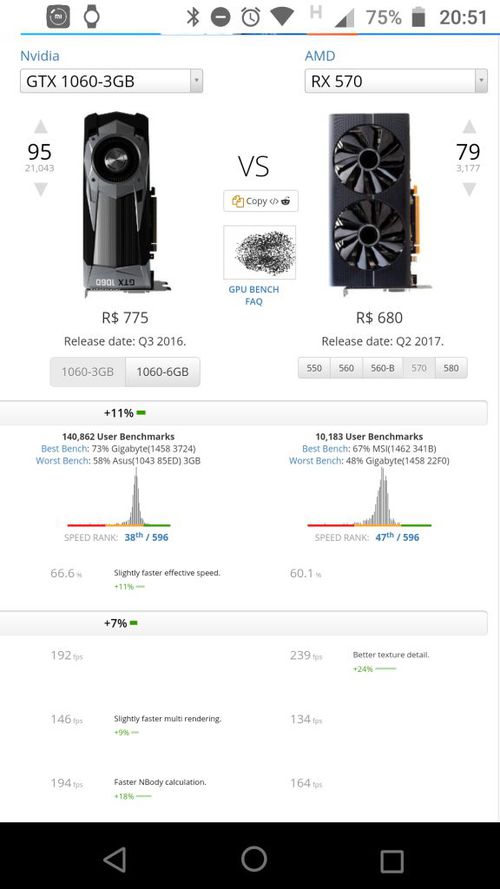Screen dimensions: 500x889
Task: Open the GPU BENCH FAQ link
Action: (x=254, y=295)
